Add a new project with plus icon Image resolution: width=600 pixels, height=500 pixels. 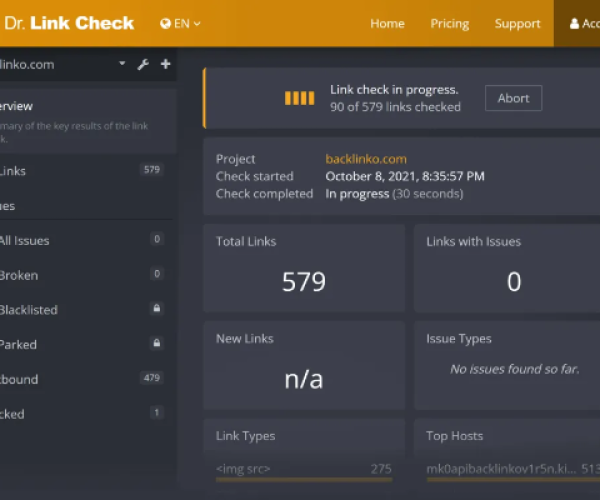tap(165, 65)
